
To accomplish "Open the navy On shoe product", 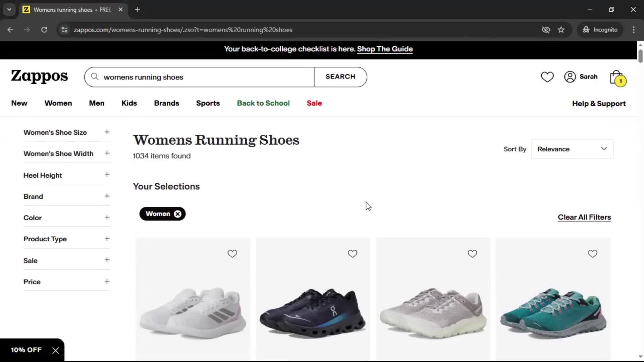I will [313, 300].
